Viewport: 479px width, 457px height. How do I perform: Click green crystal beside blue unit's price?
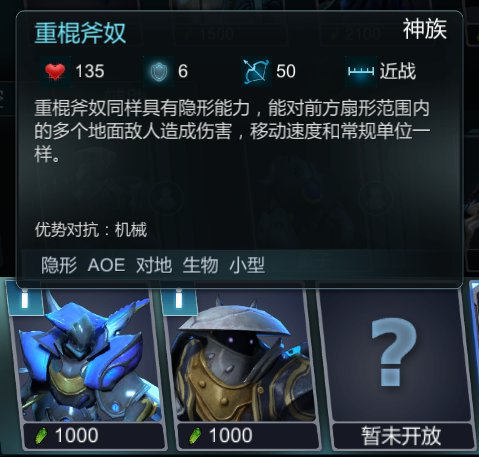point(42,436)
